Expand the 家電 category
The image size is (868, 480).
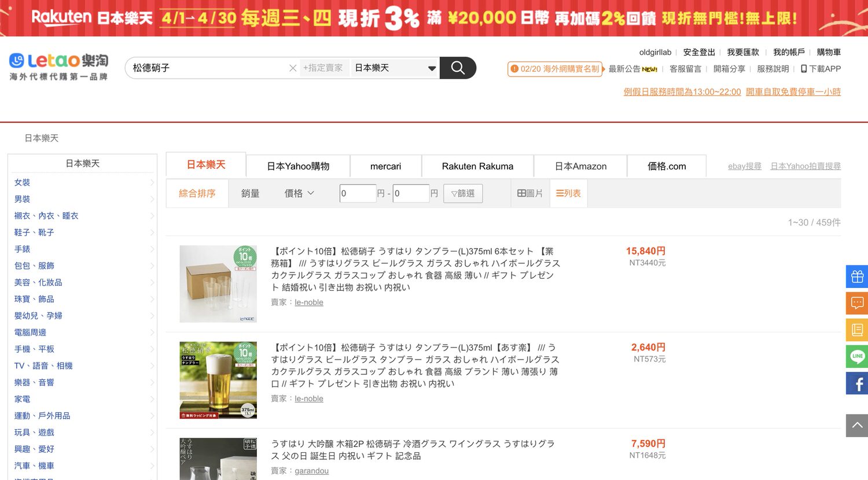click(83, 399)
